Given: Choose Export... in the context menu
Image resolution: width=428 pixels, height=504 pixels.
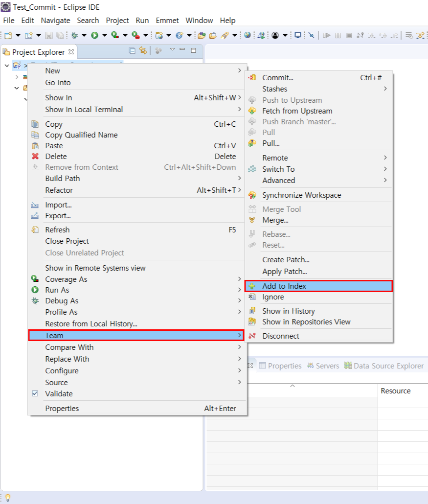Looking at the screenshot, I should tap(137, 216).
